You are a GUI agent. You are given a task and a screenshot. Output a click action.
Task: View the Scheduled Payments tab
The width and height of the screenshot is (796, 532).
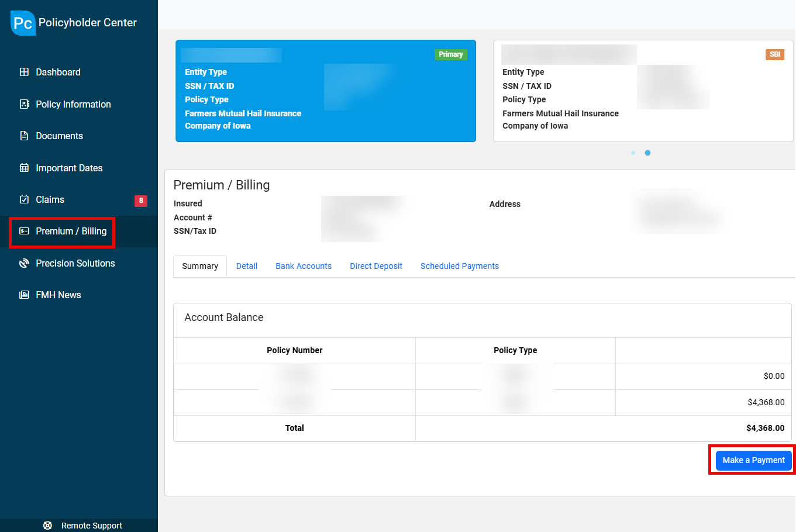[459, 266]
